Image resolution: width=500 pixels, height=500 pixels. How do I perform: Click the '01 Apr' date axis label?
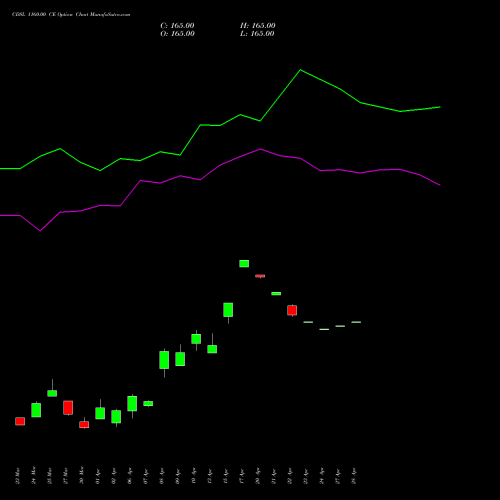(x=97, y=476)
